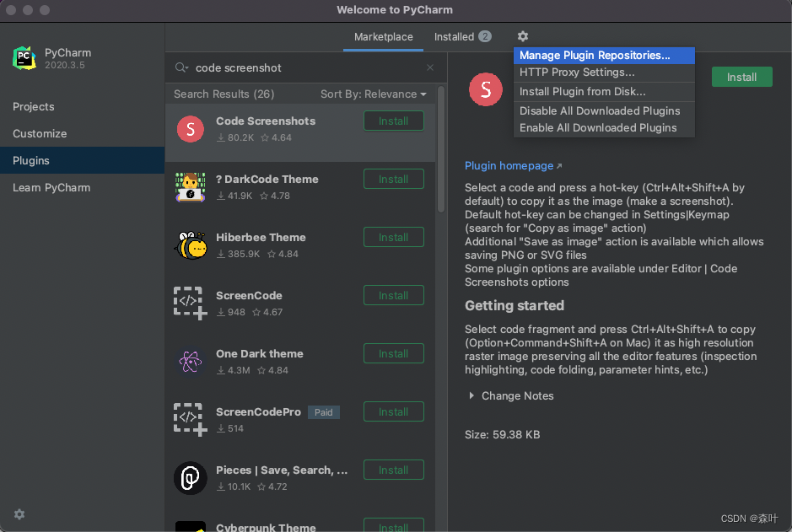Select the Pieces Save, Search plugin name

point(282,470)
